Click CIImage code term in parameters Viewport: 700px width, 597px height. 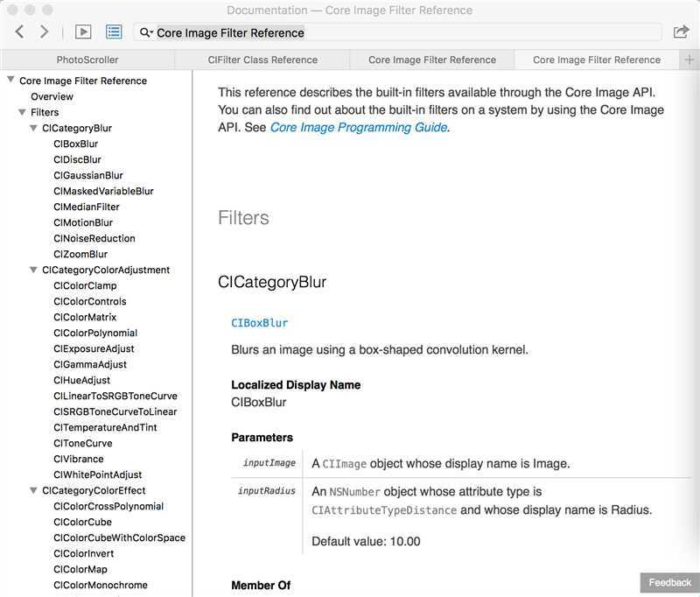[344, 464]
